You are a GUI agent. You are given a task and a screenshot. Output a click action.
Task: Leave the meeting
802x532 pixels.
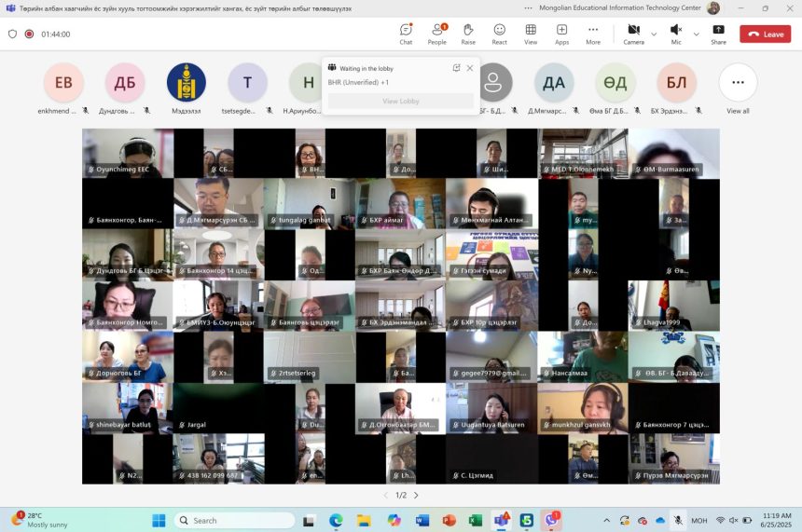pos(765,34)
